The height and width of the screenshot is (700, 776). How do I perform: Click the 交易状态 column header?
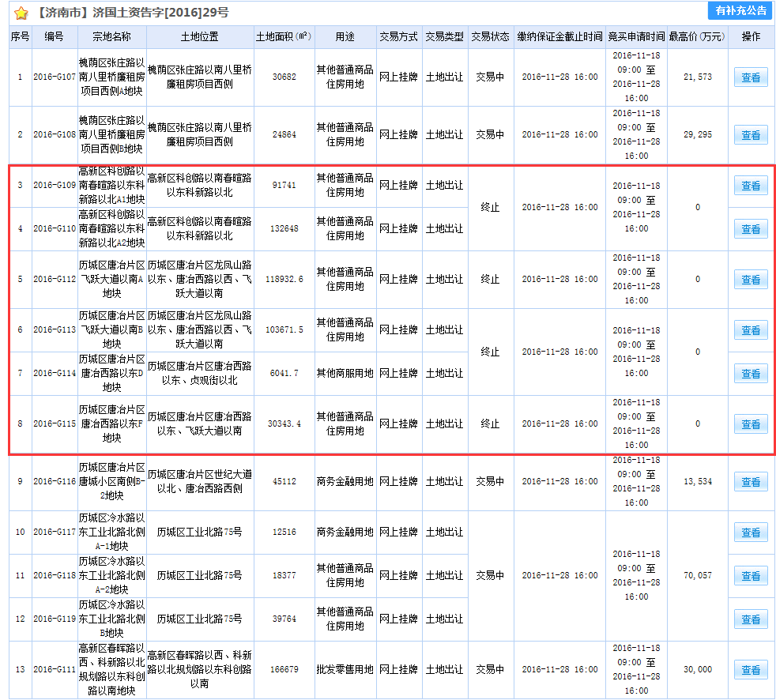click(x=490, y=37)
